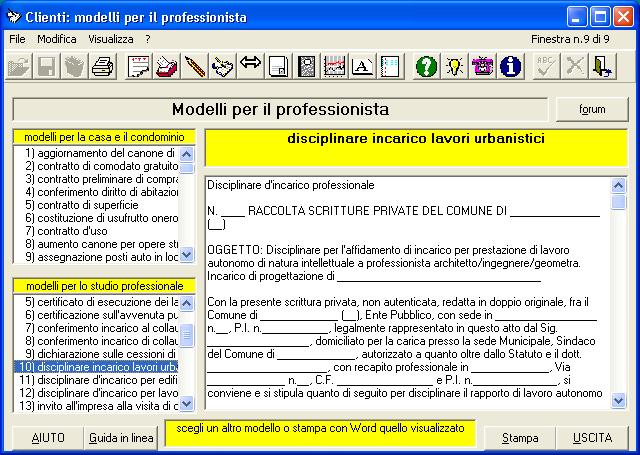Click the notepad icon in toolbar
Image resolution: width=640 pixels, height=455 pixels.
(138, 67)
